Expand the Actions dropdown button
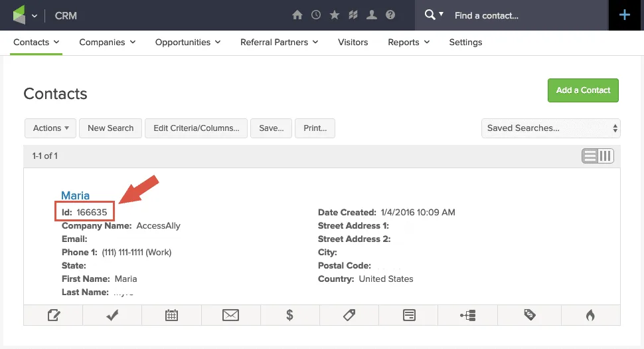This screenshot has width=644, height=349. [x=51, y=128]
